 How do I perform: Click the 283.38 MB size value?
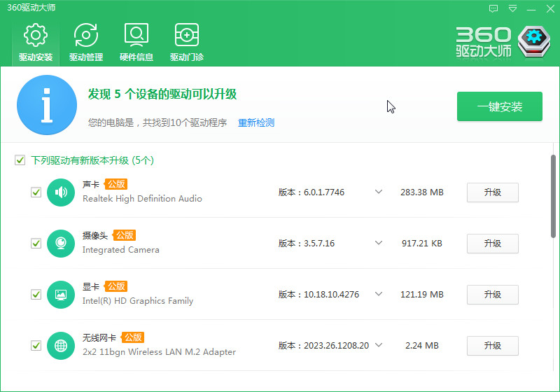pyautogui.click(x=422, y=192)
